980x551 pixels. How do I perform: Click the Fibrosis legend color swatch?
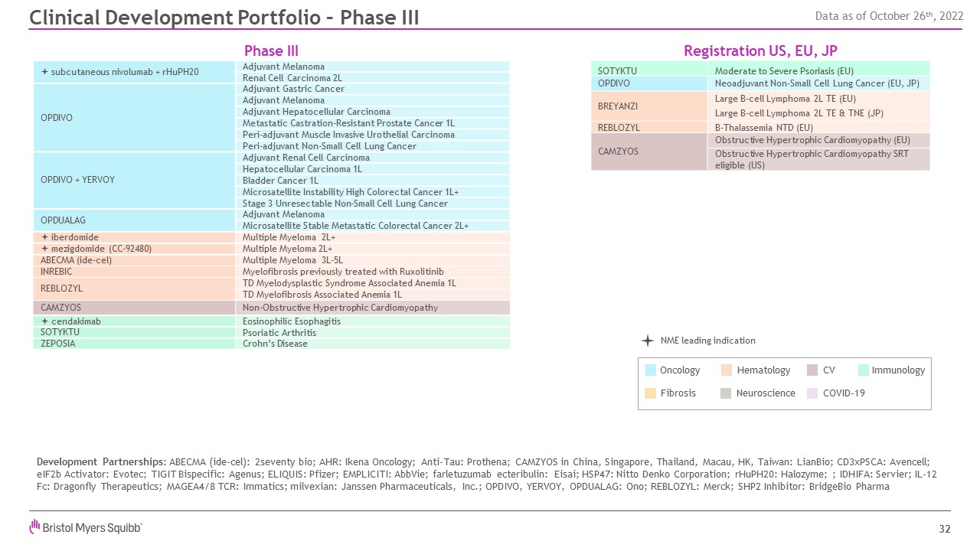(651, 393)
